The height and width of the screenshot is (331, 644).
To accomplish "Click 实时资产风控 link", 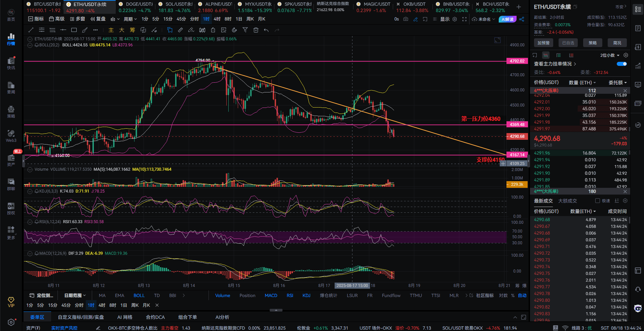I will click(64, 328).
